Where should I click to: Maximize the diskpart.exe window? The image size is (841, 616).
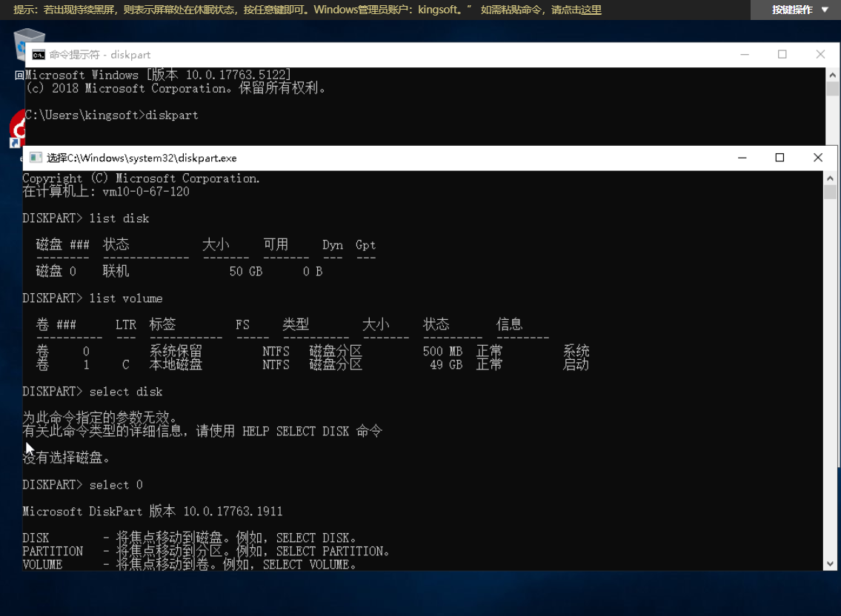779,158
